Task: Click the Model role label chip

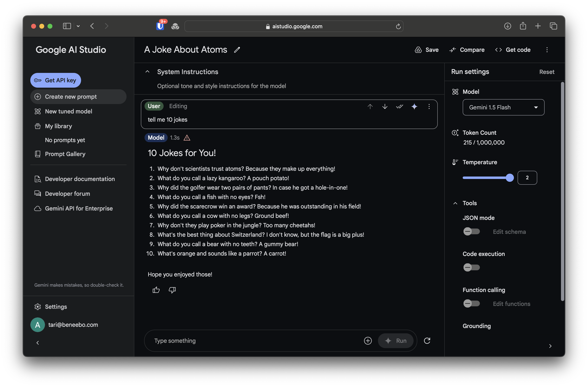Action: [x=156, y=138]
